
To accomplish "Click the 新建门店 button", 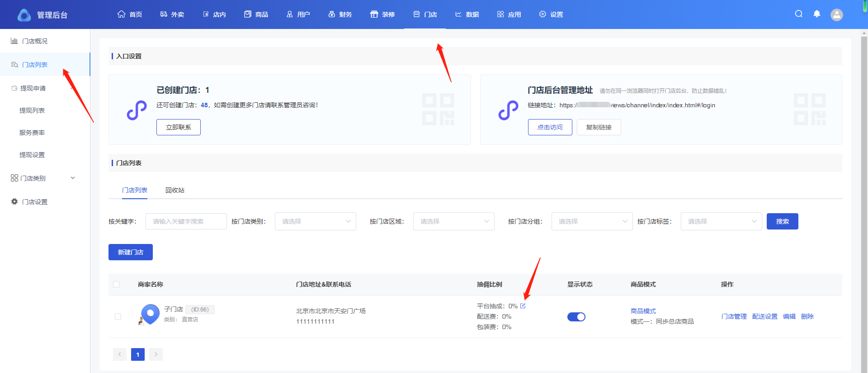I will pos(131,252).
